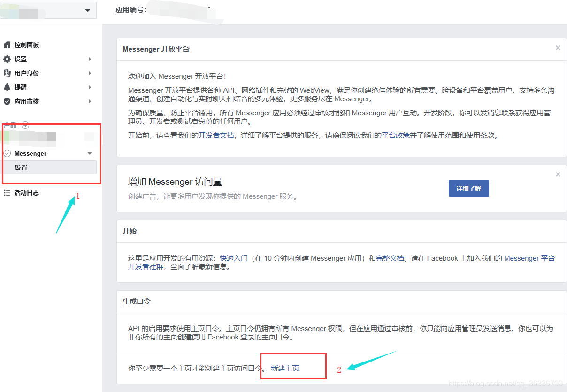Expand the 设置 submenu arrow
567x392 pixels.
coord(90,59)
